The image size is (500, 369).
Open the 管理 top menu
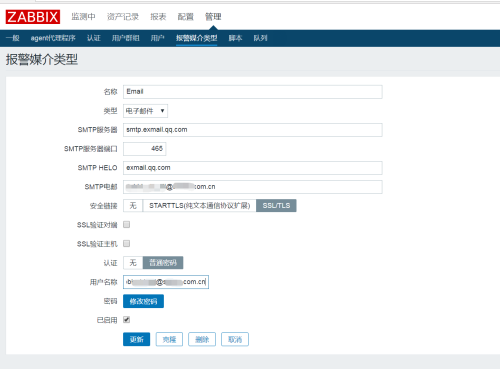click(213, 17)
